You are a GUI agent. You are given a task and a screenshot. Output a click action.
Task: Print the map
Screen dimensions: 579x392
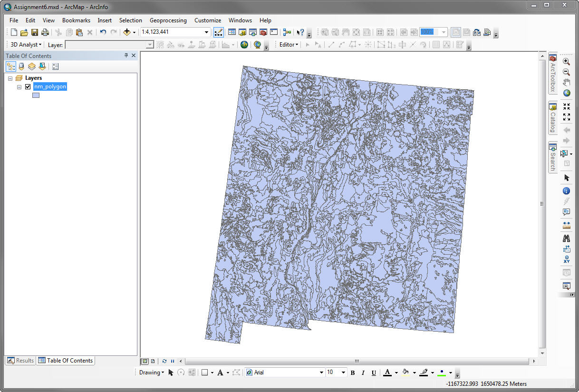pos(45,32)
